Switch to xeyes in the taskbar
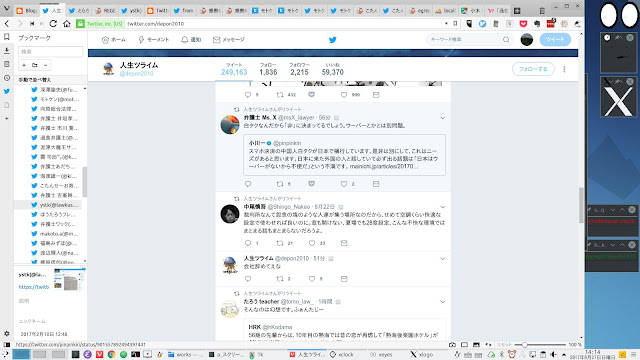640x360 pixels. pos(382,354)
